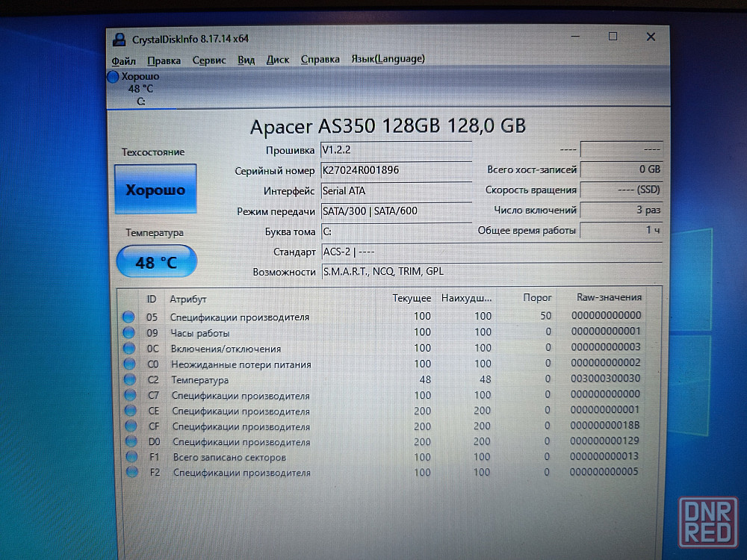Screen dimensions: 747x560
Task: Click the status circle for attribute F2
Action: pyautogui.click(x=132, y=472)
